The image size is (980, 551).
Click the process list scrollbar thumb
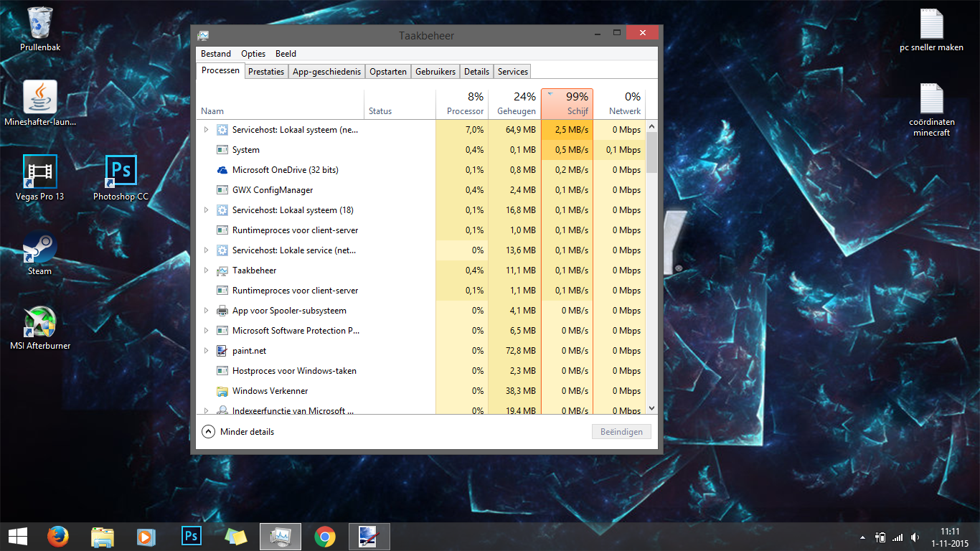coord(651,153)
